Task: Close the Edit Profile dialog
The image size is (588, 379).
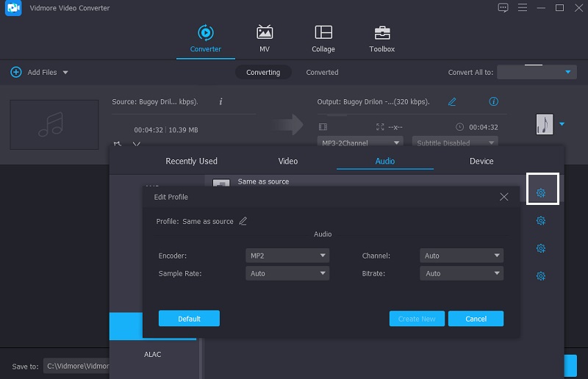Action: point(503,197)
